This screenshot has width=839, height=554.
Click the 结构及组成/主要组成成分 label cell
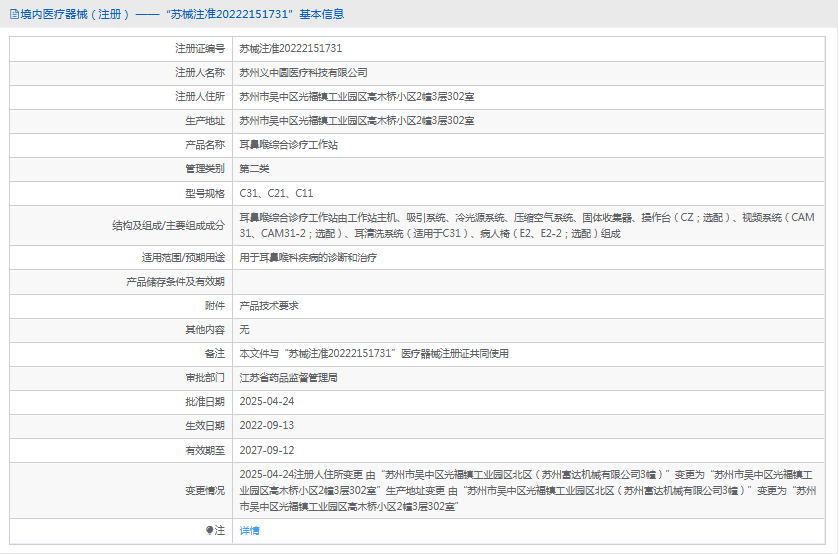121,226
